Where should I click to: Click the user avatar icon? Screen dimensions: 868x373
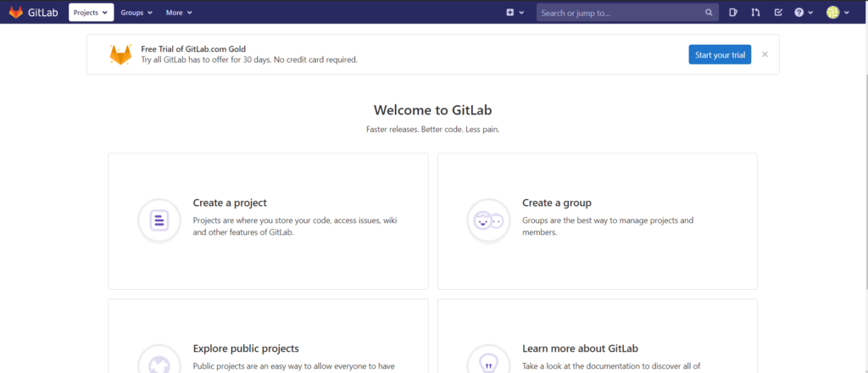[x=833, y=12]
